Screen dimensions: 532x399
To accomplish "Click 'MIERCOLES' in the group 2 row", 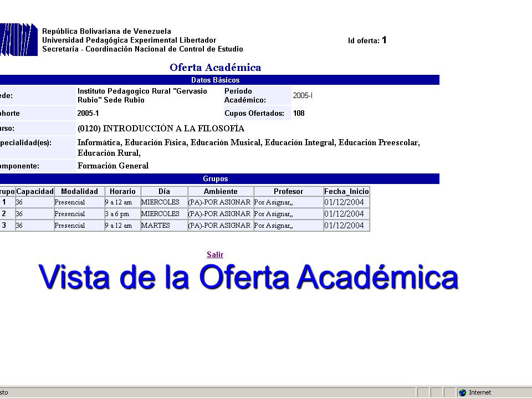I will coord(160,214).
